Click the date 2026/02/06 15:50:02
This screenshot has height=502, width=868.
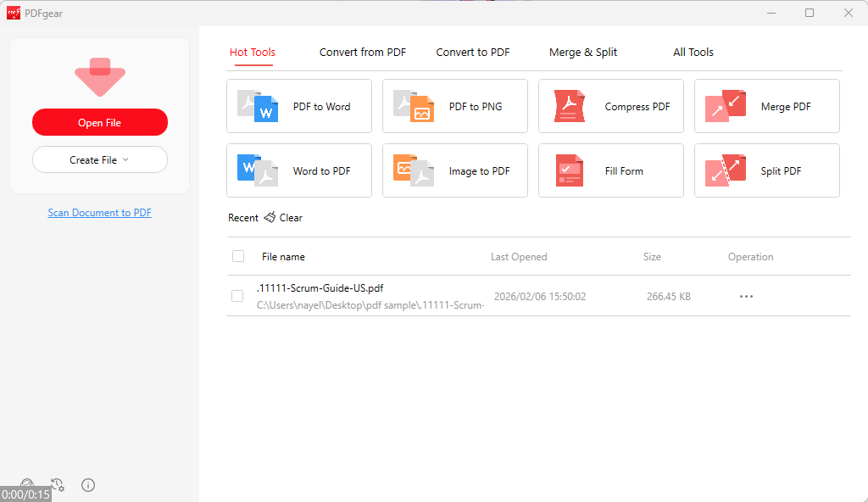click(x=540, y=297)
